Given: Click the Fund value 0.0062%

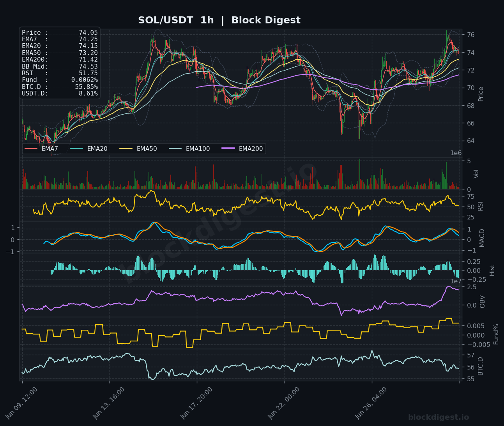Looking at the screenshot, I should coord(85,80).
